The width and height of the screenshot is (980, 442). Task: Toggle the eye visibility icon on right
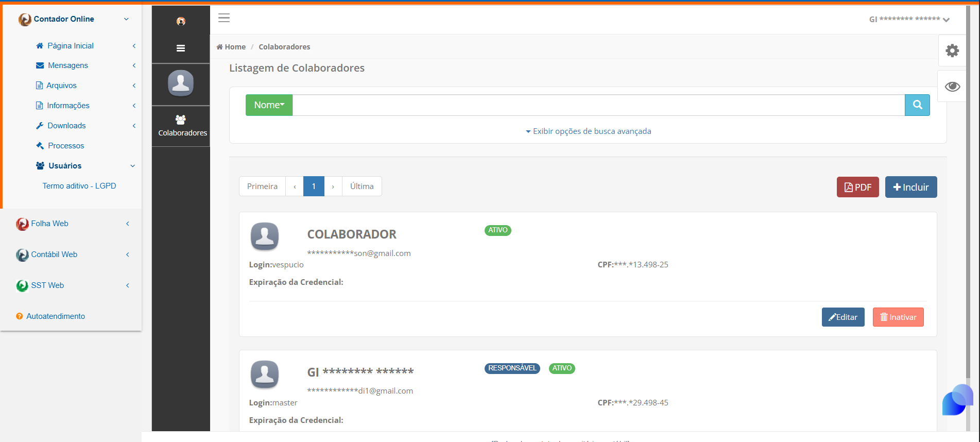952,87
